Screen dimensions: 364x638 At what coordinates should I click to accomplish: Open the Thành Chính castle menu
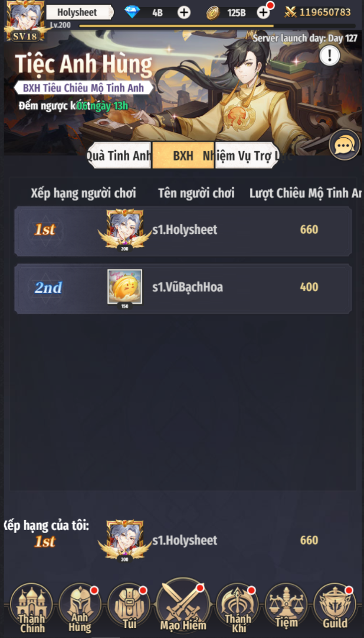point(31,606)
